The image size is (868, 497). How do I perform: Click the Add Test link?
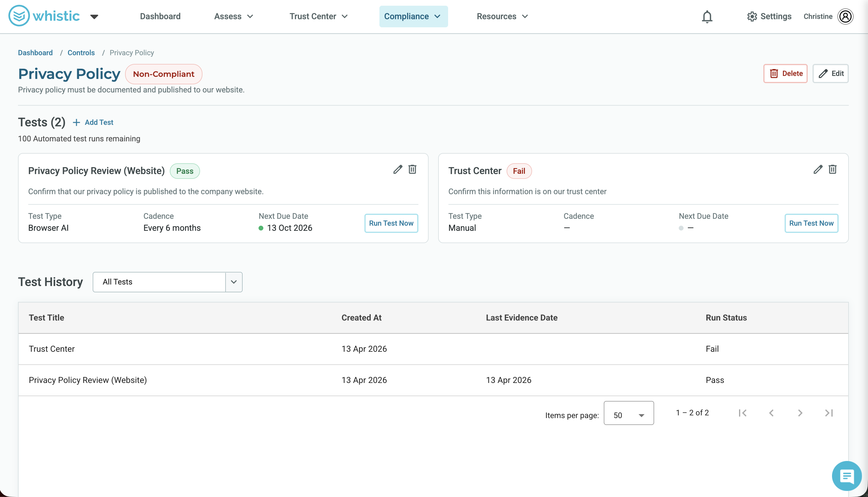coord(99,122)
